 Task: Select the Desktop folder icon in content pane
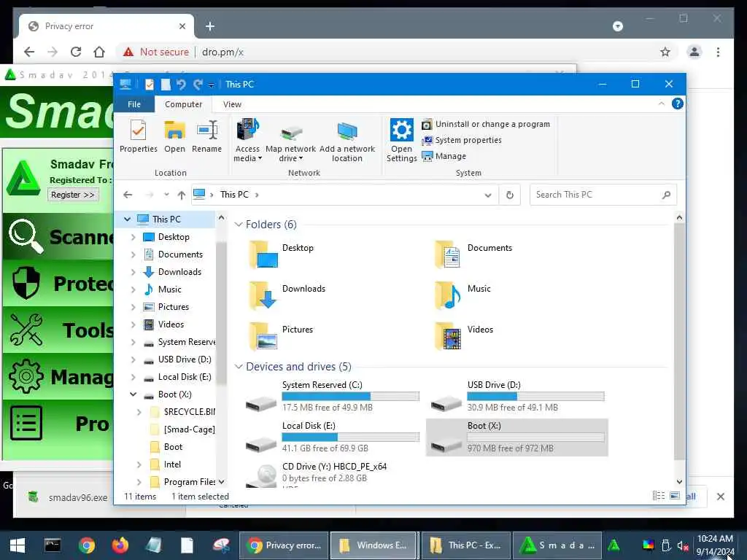tap(263, 254)
